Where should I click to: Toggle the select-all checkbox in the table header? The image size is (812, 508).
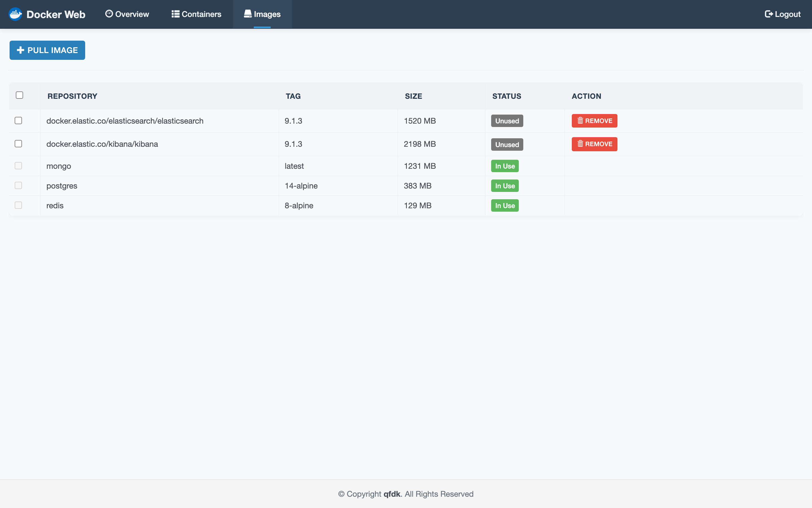point(19,95)
